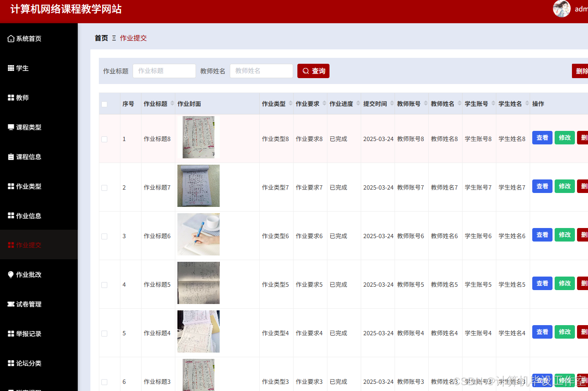This screenshot has width=588, height=391.
Task: Click the cell 教师姓名8
Action: point(444,139)
